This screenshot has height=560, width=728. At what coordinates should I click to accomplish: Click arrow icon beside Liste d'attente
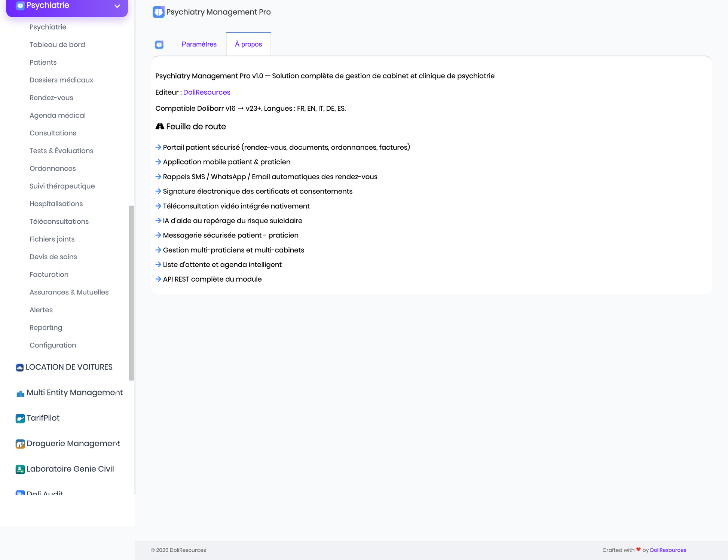click(158, 264)
